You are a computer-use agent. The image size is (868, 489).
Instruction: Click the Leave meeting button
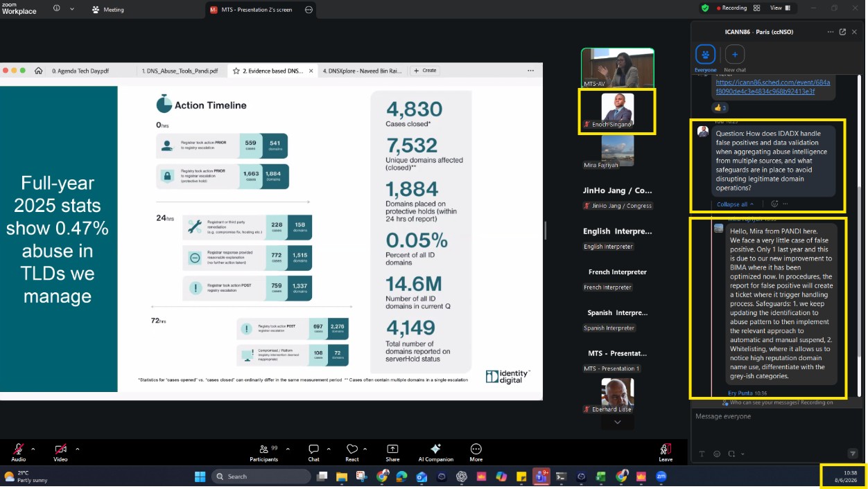(x=666, y=452)
